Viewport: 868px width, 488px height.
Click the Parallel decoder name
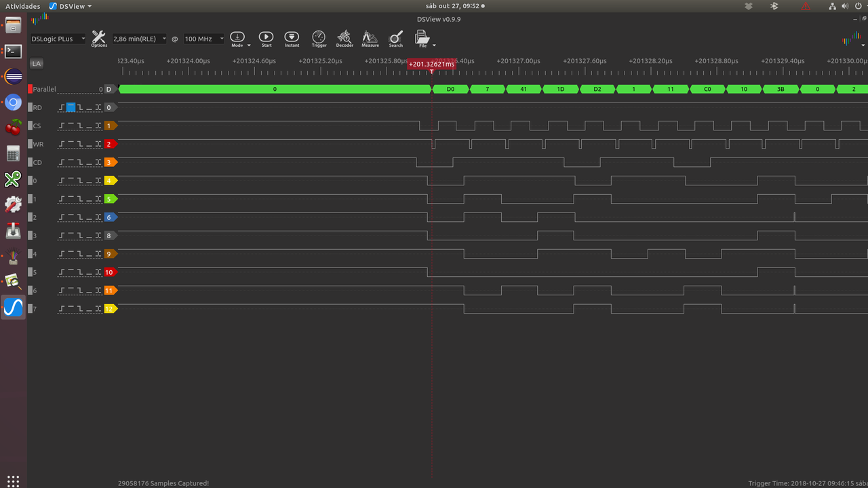tap(45, 89)
